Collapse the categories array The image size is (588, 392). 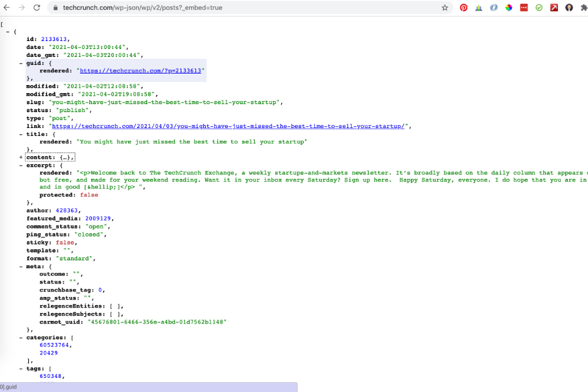click(x=21, y=337)
